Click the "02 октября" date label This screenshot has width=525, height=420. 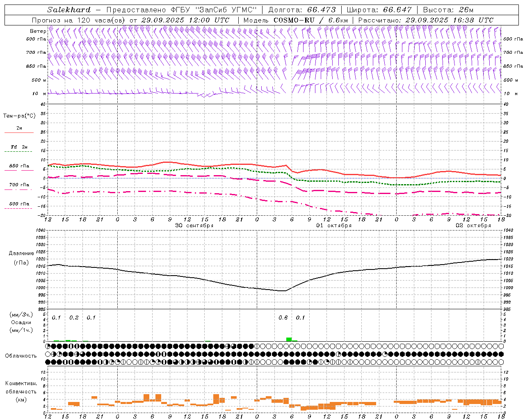pyautogui.click(x=473, y=226)
